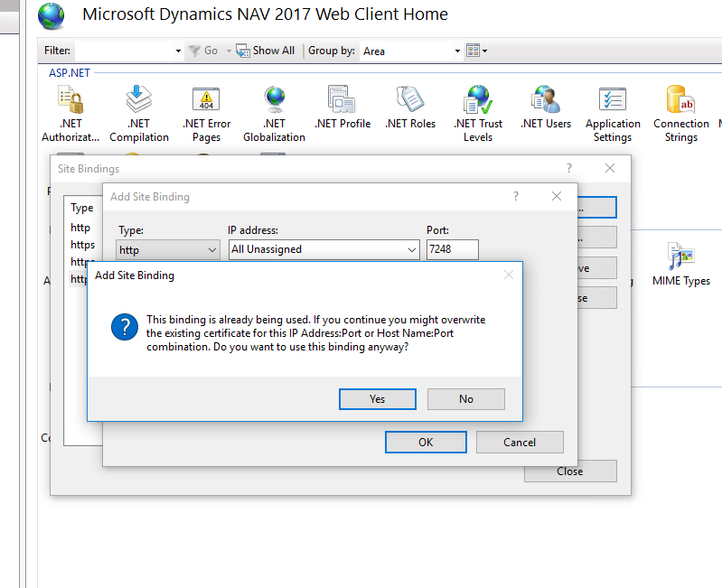Click help question mark in Add Site Binding

click(x=516, y=197)
